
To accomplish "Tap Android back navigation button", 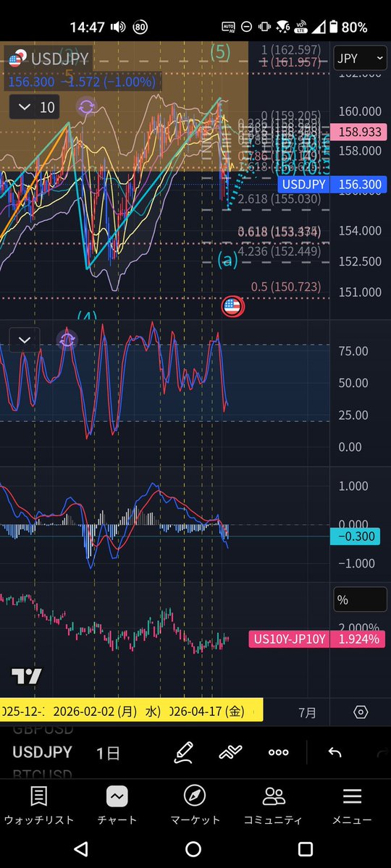I will pyautogui.click(x=81, y=848).
